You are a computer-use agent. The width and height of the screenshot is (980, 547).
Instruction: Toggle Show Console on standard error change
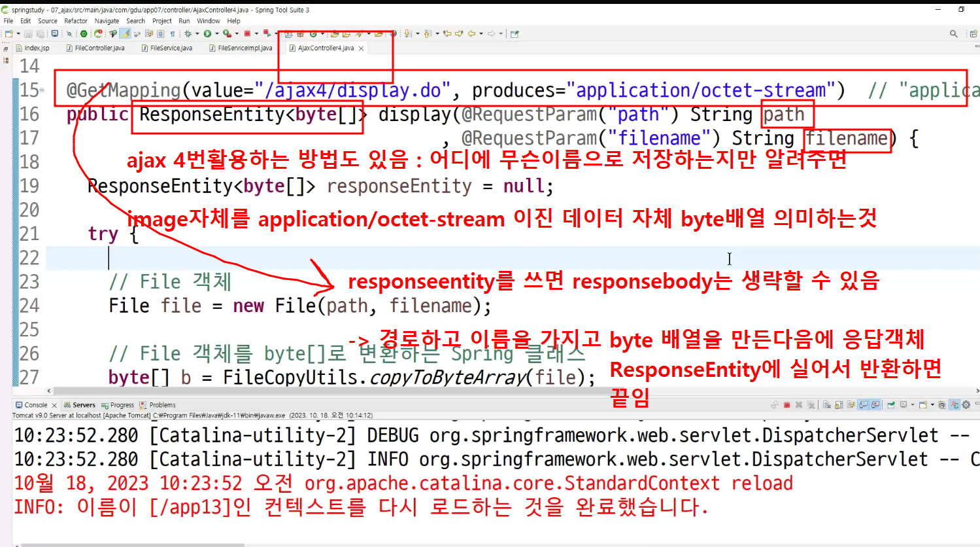pyautogui.click(x=875, y=405)
